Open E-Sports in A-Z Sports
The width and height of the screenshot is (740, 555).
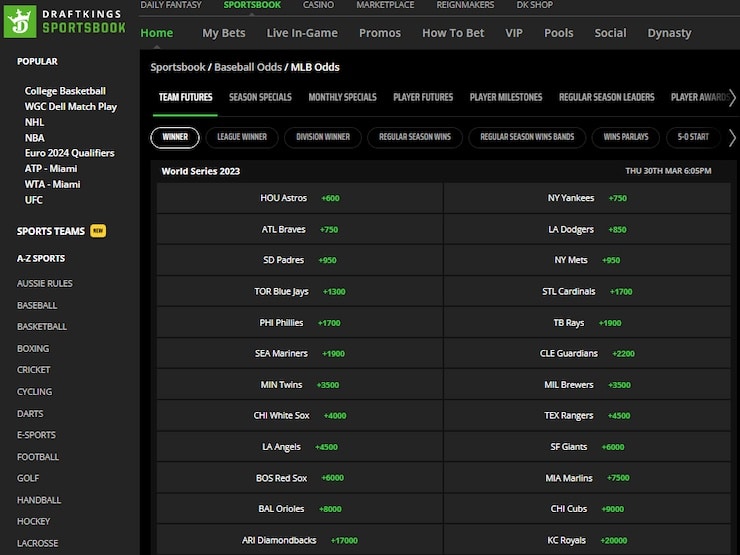(36, 435)
